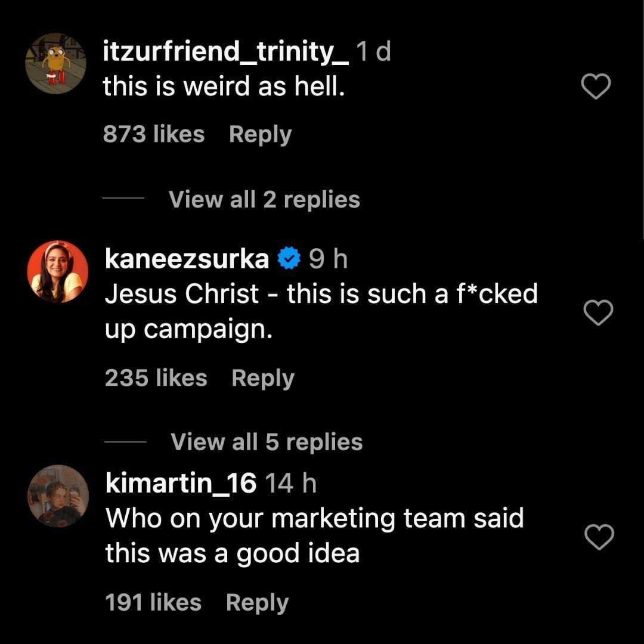
Task: Like kaneezsurka's comment with the heart
Action: 598,313
